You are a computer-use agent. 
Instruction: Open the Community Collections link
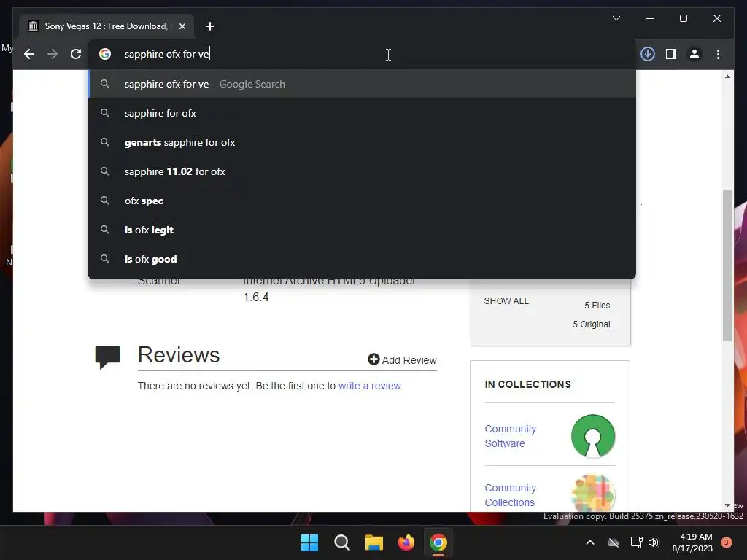tap(510, 495)
